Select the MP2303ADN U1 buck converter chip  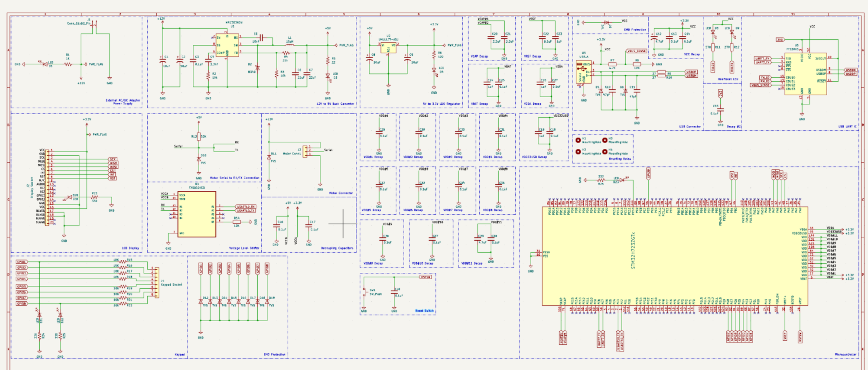(227, 45)
